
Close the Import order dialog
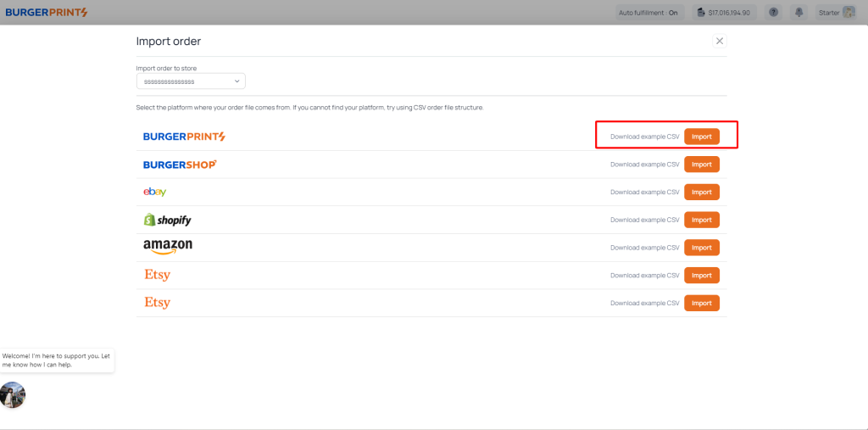click(x=719, y=41)
